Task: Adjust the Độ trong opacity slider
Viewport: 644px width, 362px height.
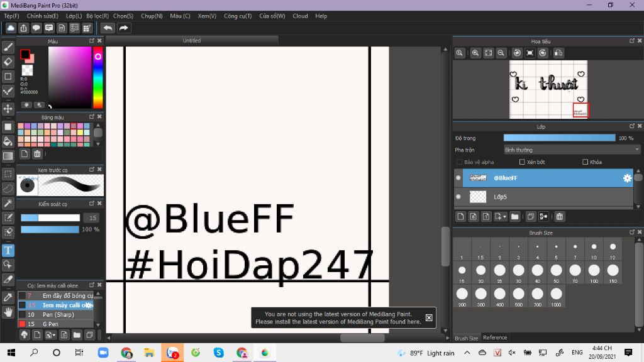Action: point(559,138)
